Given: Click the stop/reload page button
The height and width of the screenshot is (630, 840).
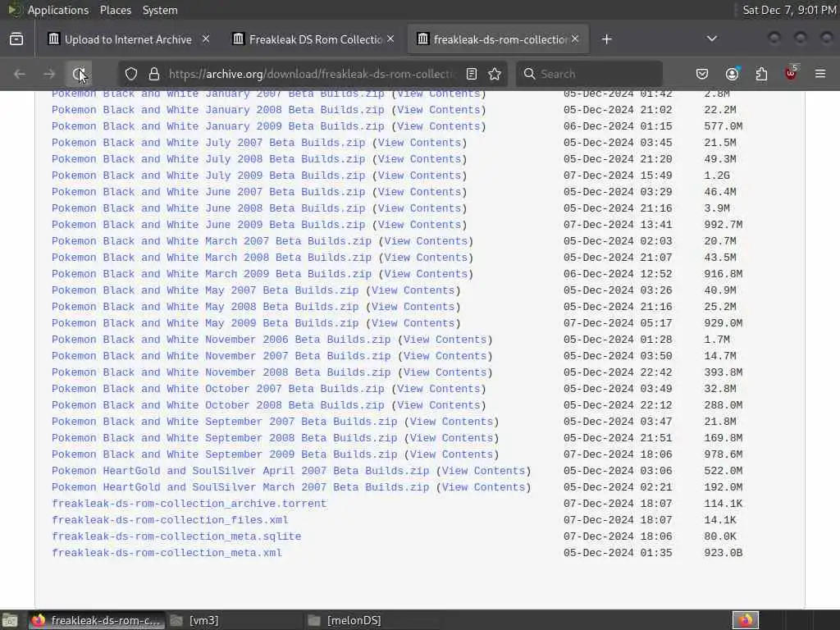Looking at the screenshot, I should (x=79, y=74).
